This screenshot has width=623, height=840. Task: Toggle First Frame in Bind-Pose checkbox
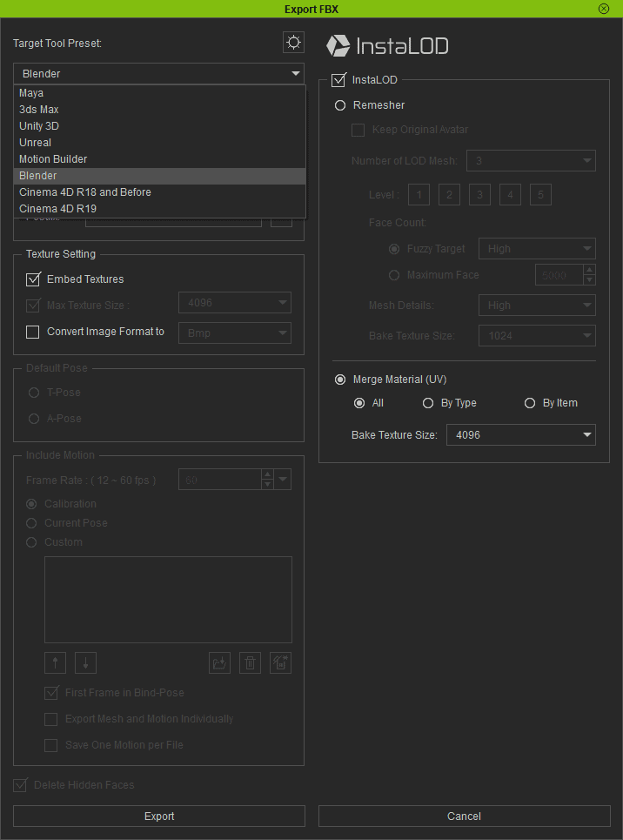pos(51,693)
